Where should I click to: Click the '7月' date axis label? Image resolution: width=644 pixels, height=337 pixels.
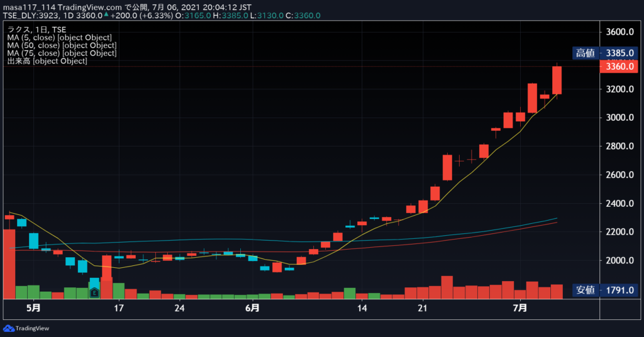[x=520, y=307]
